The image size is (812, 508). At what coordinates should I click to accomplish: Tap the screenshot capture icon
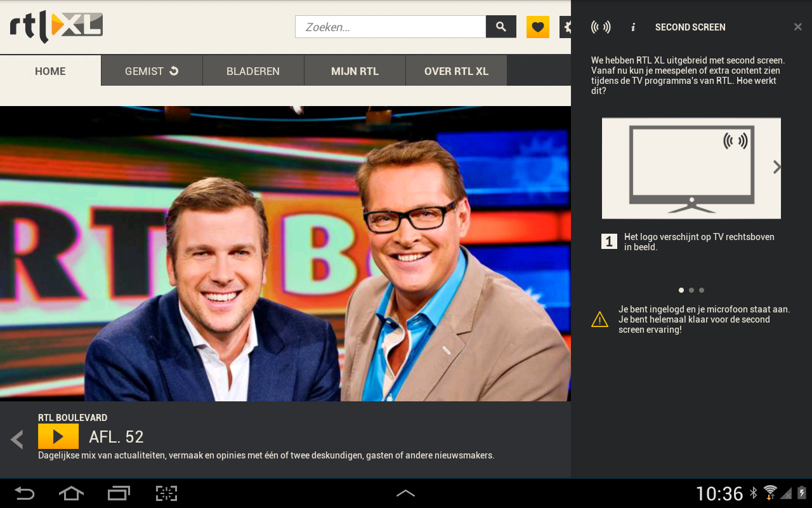[166, 493]
